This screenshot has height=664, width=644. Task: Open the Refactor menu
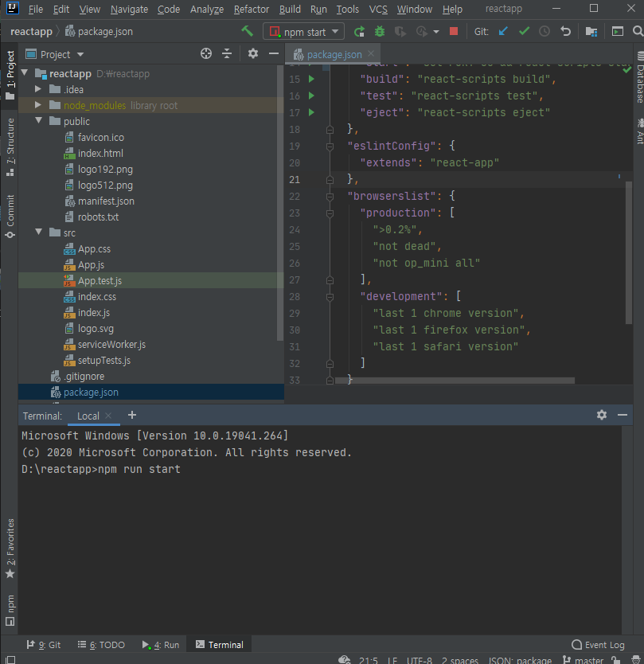coord(251,9)
